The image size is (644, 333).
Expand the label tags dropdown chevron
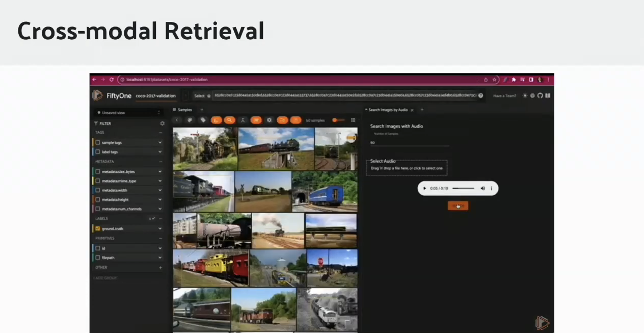pos(160,152)
